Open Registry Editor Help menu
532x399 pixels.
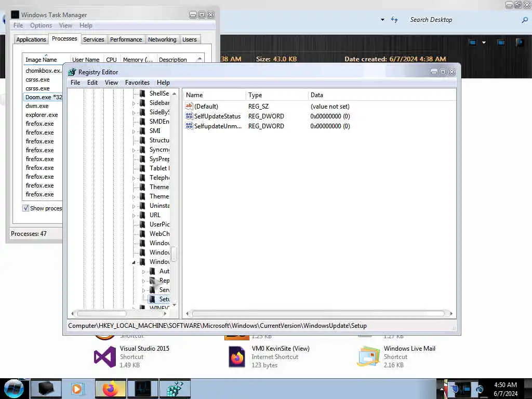click(163, 83)
